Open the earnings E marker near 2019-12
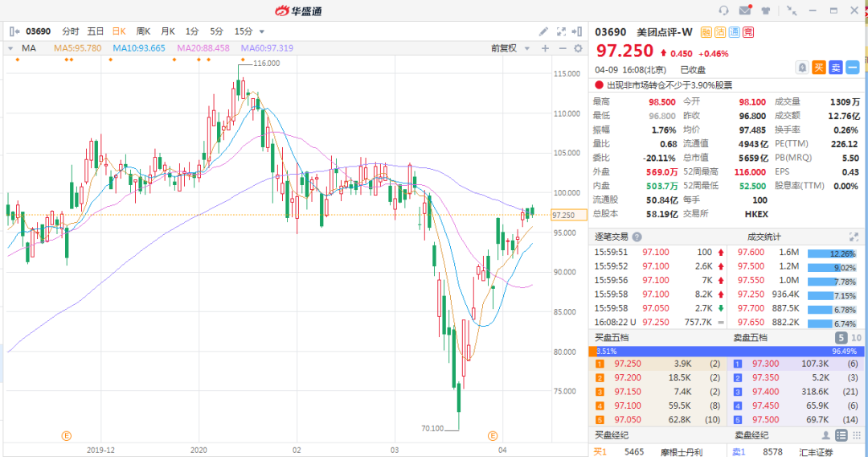Viewport: 868px width, 457px height. pyautogui.click(x=67, y=436)
